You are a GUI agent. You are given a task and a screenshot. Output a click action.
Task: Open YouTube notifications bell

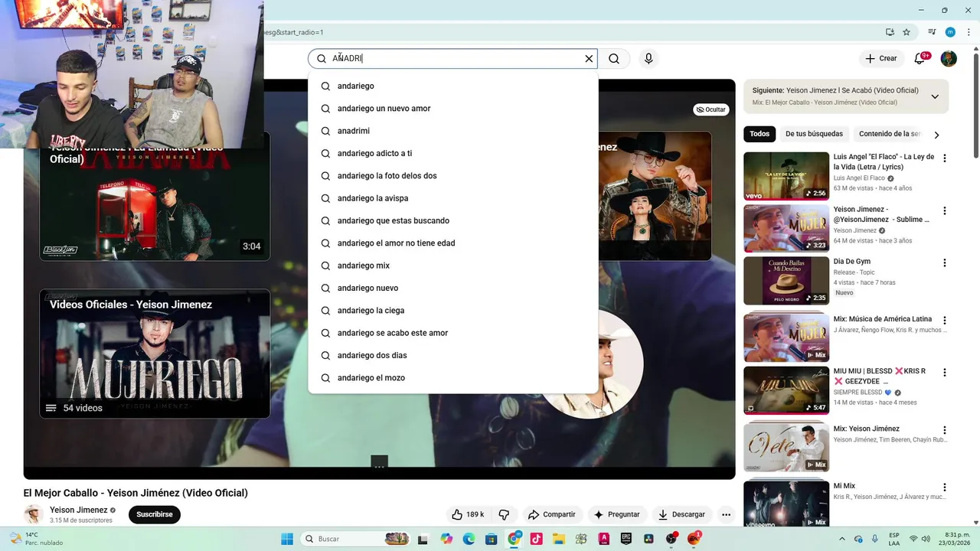920,58
